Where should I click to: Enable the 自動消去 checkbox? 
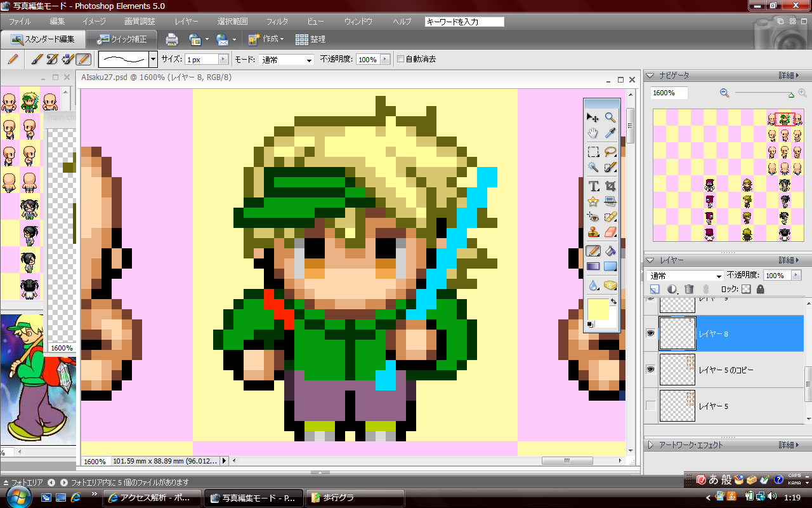click(400, 59)
